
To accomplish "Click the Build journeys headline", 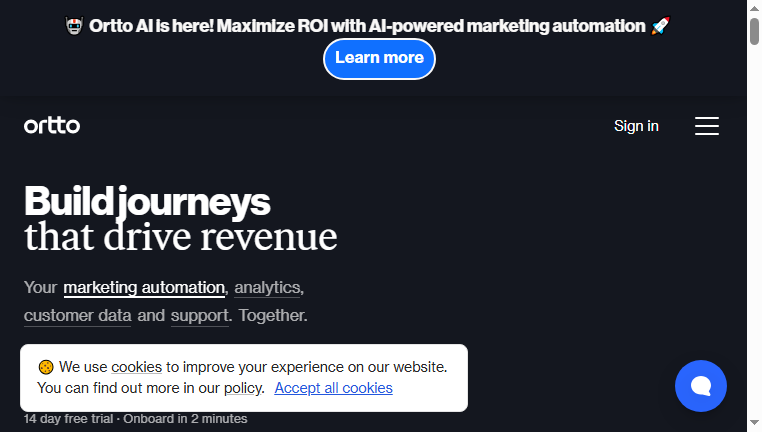I will click(x=147, y=201).
